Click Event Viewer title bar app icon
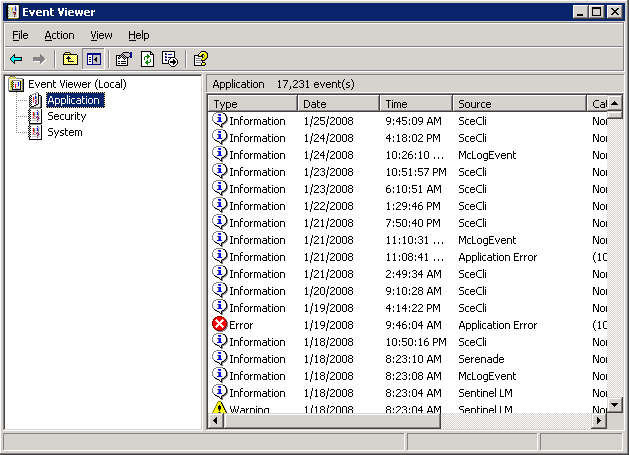Screen dimensions: 629x455 [x=13, y=12]
